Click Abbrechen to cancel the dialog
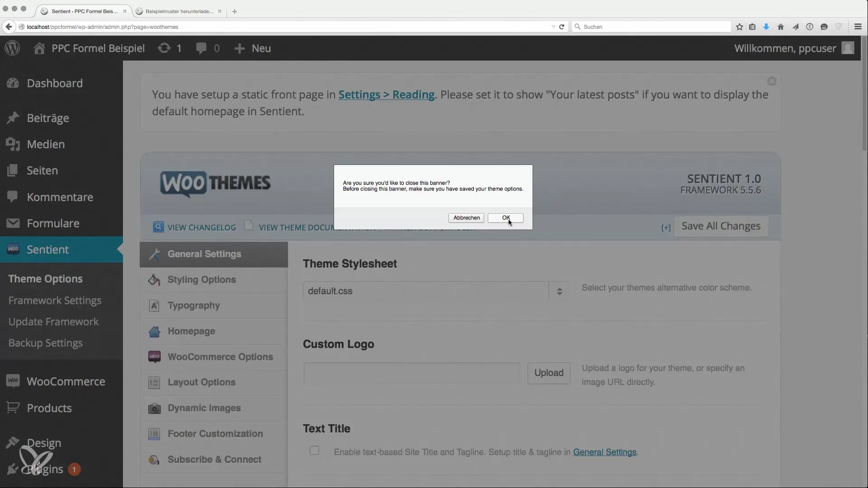 point(466,218)
